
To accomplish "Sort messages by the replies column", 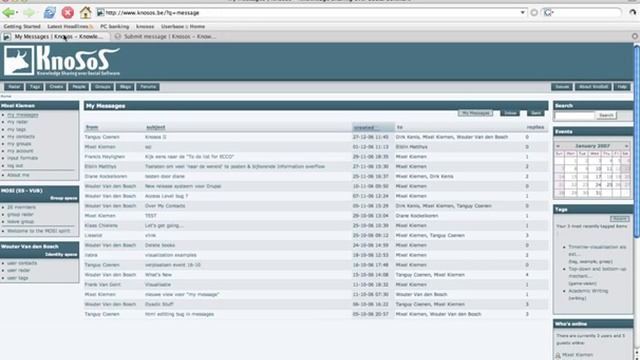I will click(x=535, y=127).
